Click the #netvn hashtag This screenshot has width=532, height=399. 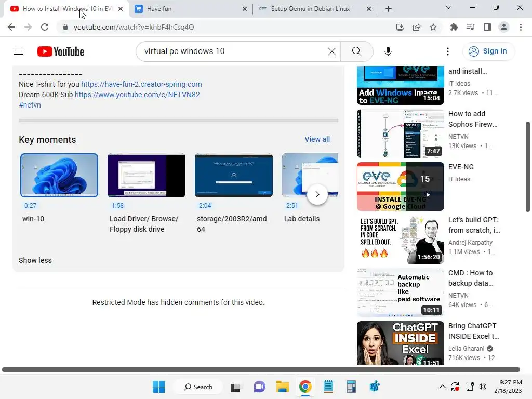(x=30, y=105)
